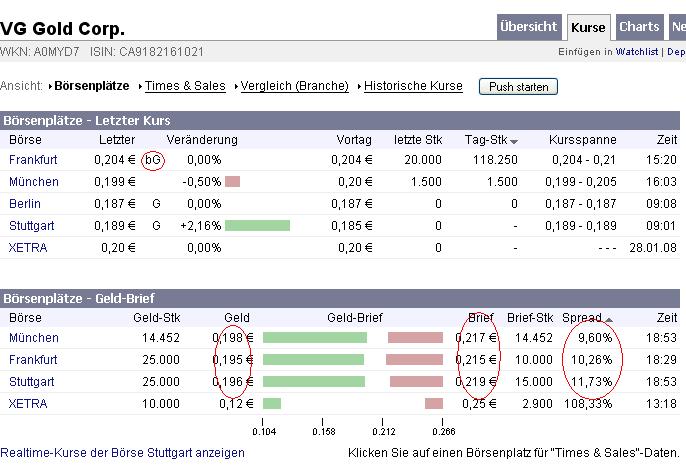Show Stuttgart realtime quotes link
This screenshot has width=686, height=468.
point(122,453)
